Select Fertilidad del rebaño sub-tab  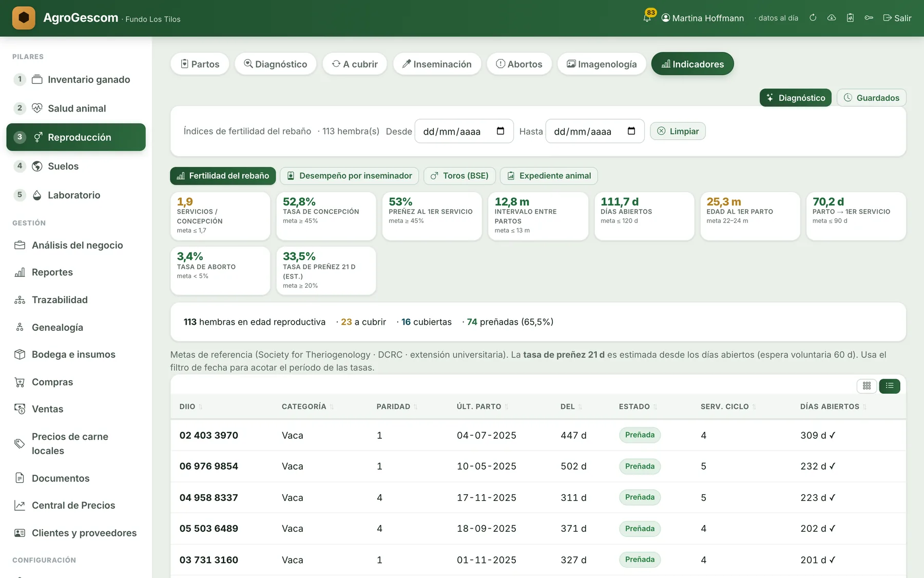click(x=223, y=176)
